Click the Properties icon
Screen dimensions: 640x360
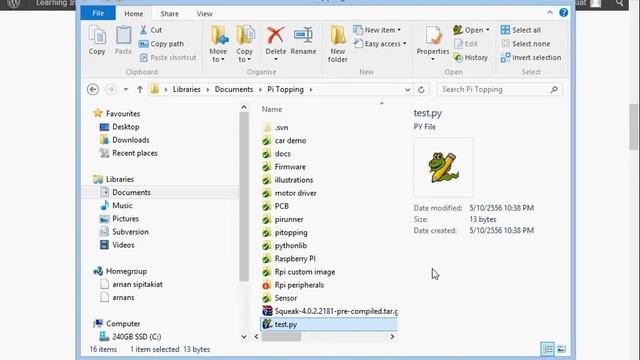pyautogui.click(x=433, y=36)
